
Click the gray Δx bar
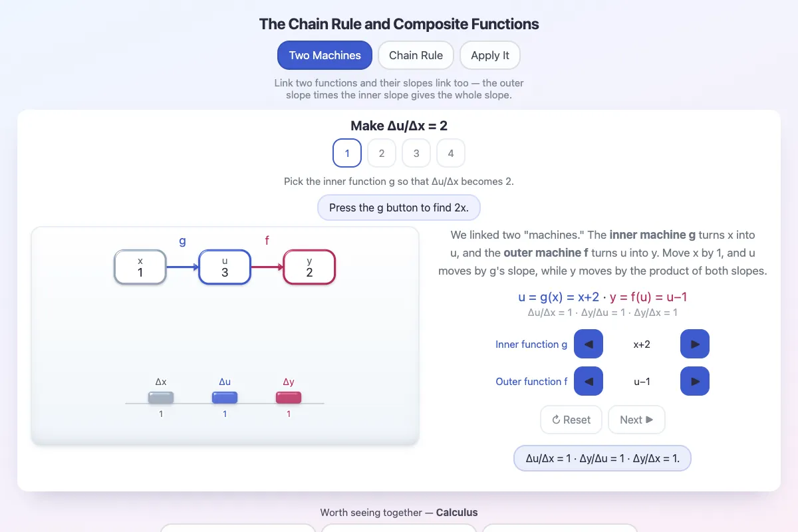(161, 398)
